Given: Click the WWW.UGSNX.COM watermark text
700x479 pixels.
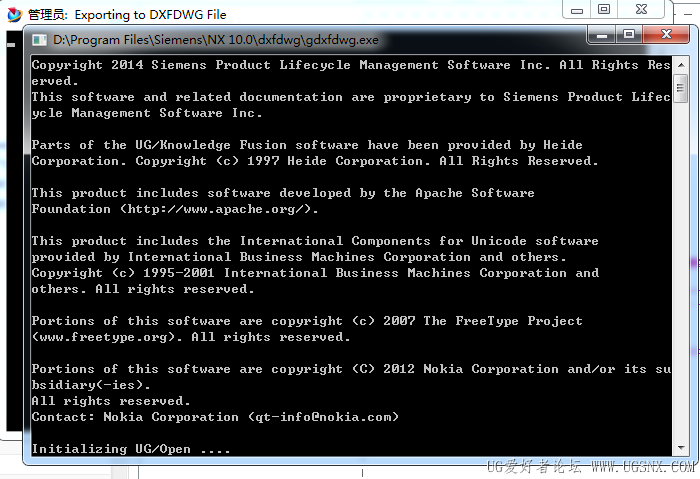Looking at the screenshot, I should click(x=643, y=467).
